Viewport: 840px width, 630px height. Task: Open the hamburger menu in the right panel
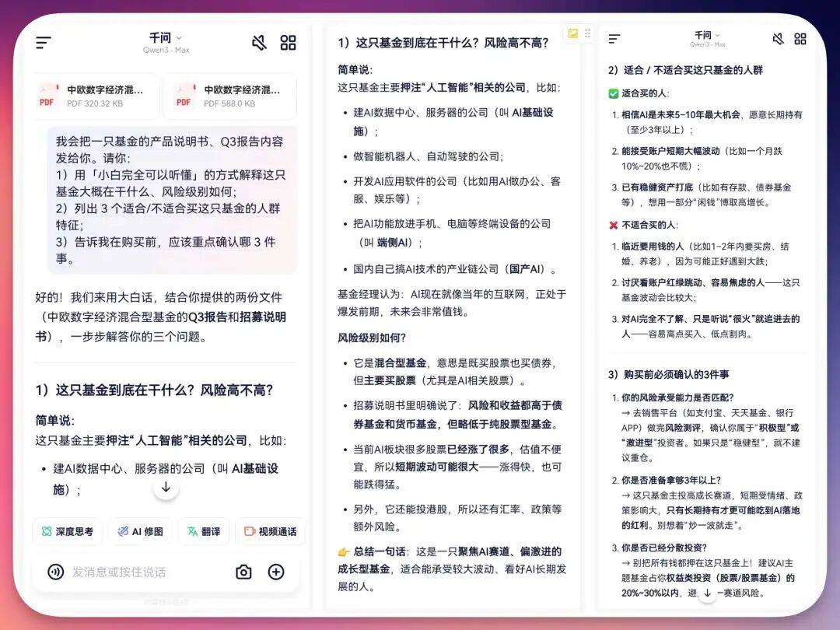[x=615, y=39]
